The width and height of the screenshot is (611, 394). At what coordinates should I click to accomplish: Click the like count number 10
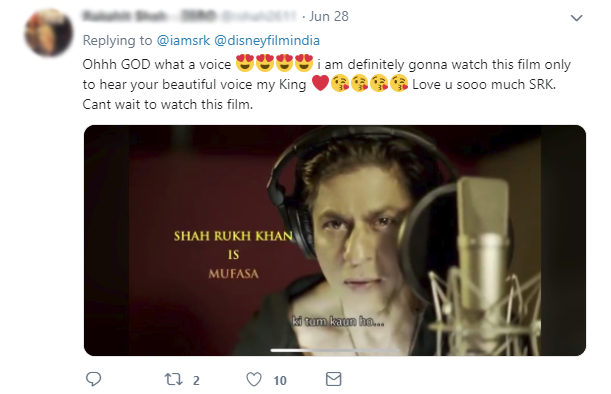280,380
